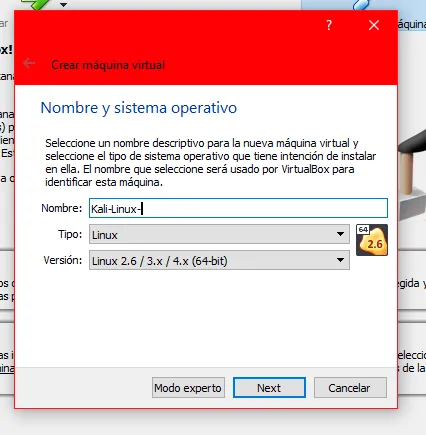Image resolution: width=426 pixels, height=435 pixels.
Task: Open the Tipo dropdown showing Linux
Action: click(219, 234)
